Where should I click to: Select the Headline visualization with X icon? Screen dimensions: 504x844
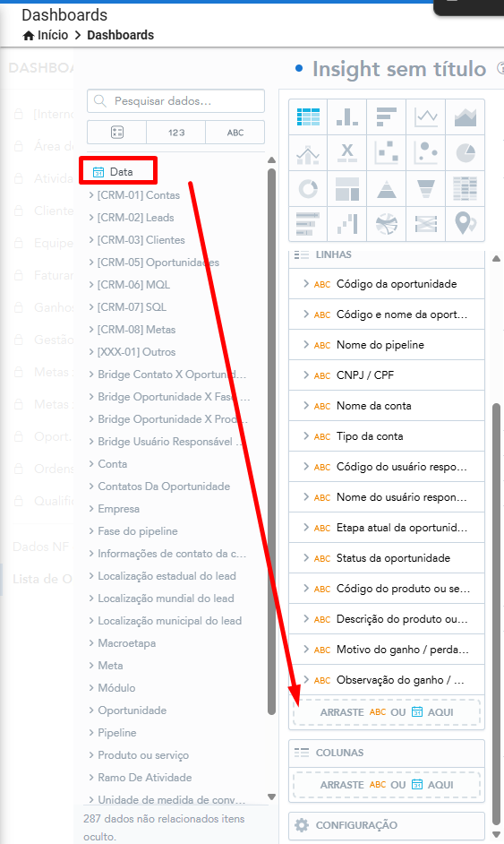tap(347, 153)
